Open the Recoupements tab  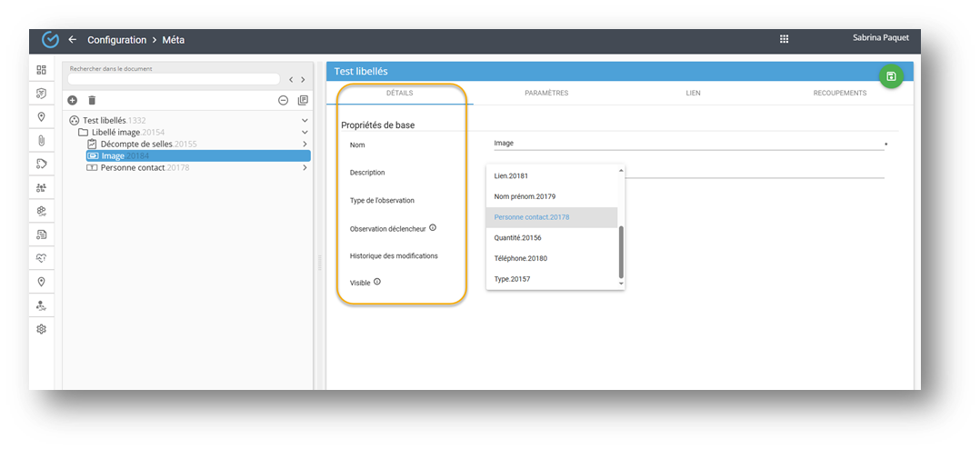coord(839,93)
